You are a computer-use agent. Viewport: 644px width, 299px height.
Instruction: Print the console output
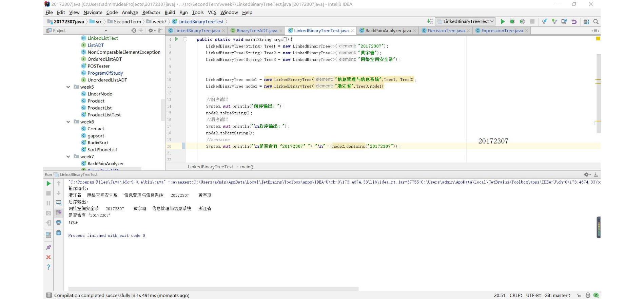coord(59,223)
